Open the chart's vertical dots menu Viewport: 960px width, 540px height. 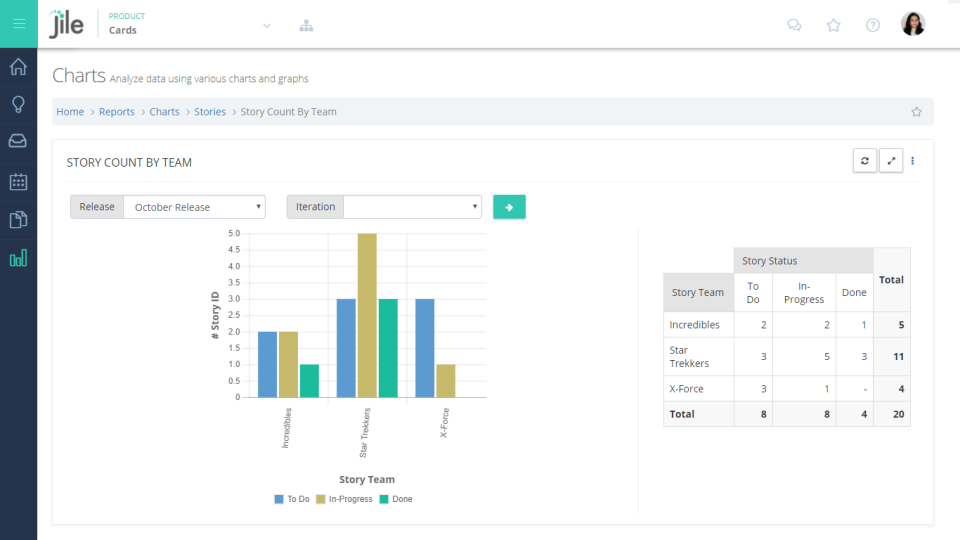(x=912, y=160)
